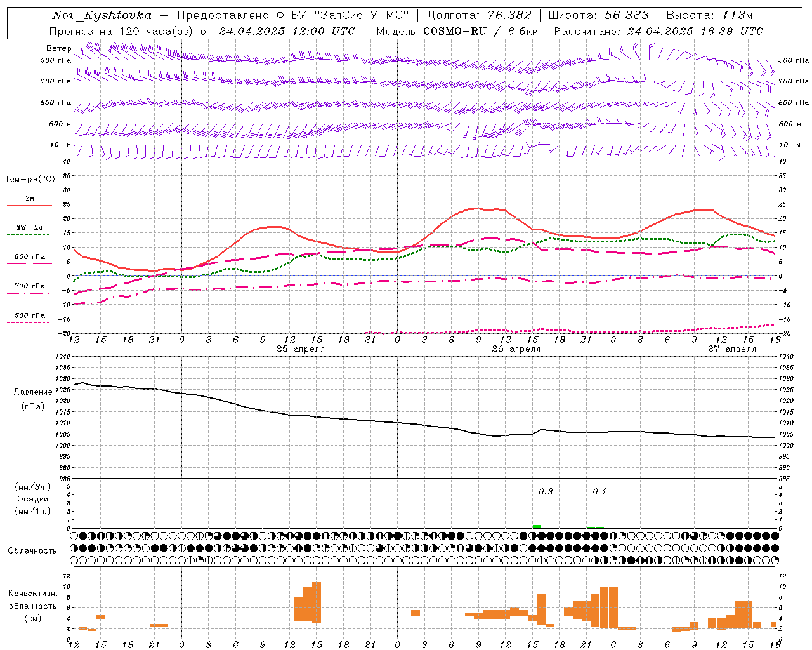Click the green precipitation bar below '0.1'
The height and width of the screenshot is (650, 812).
(x=595, y=527)
